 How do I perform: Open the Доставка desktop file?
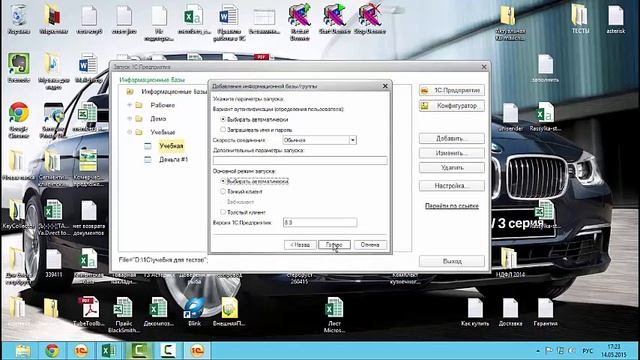tap(510, 312)
